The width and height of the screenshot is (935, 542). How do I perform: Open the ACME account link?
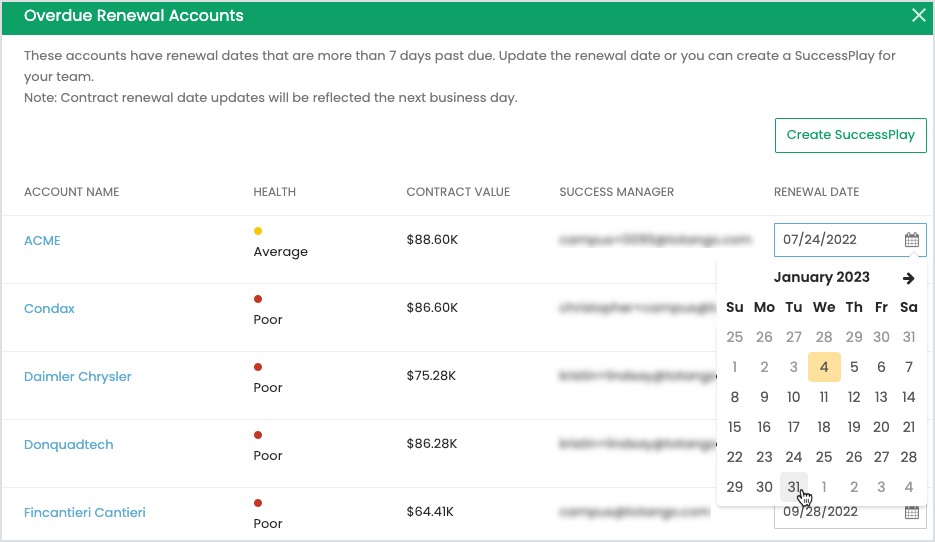click(42, 241)
